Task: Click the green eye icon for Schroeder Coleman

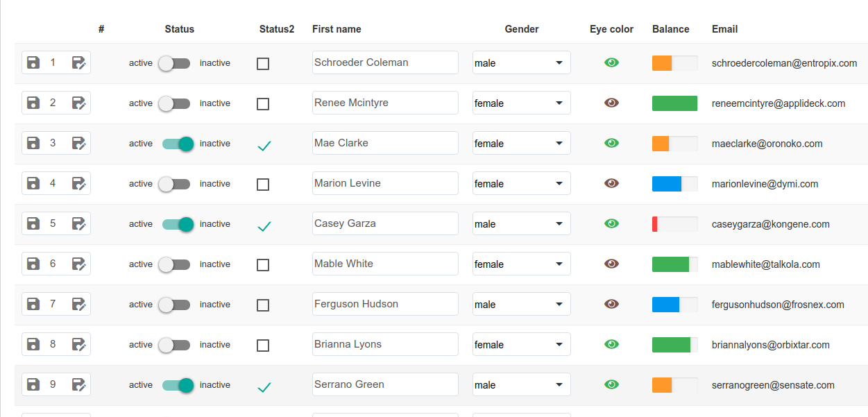Action: (x=611, y=62)
